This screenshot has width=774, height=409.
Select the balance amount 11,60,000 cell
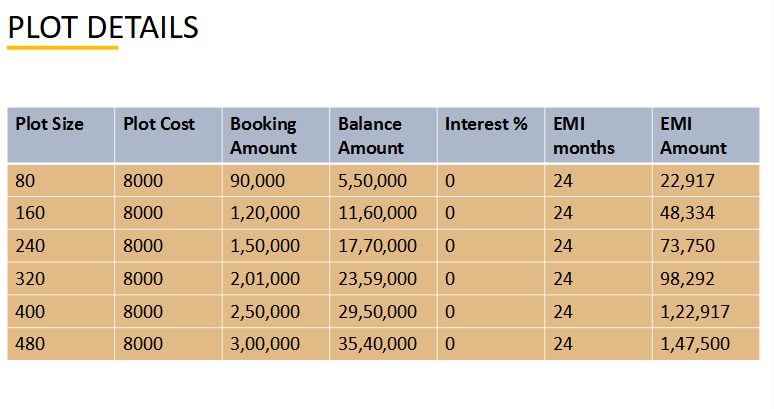(x=384, y=213)
